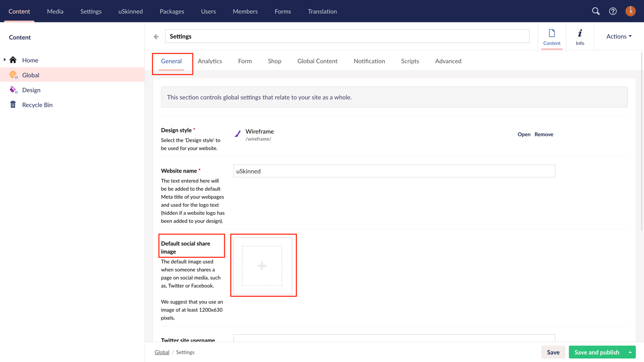Expand the Save and publish options arrow
This screenshot has width=644, height=362.
[630, 352]
